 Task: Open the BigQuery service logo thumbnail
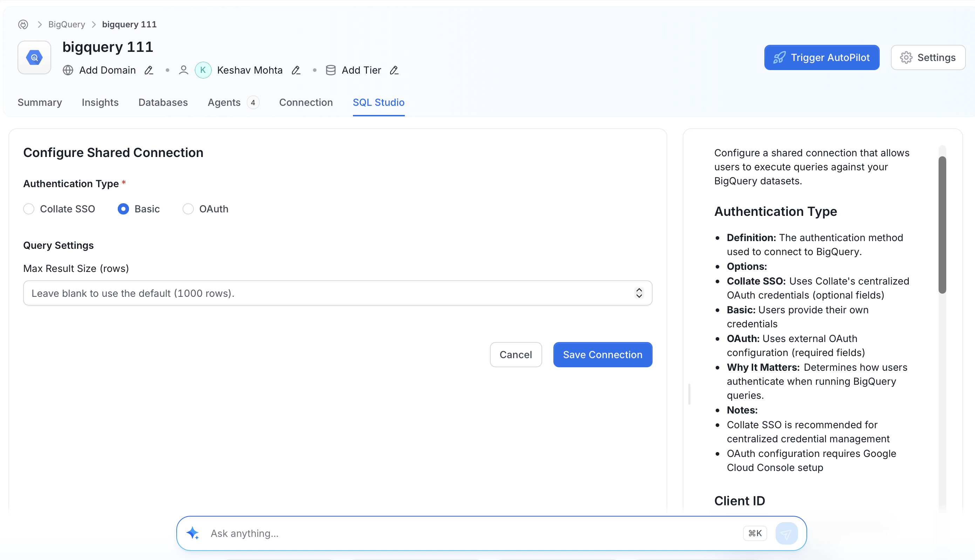point(34,58)
